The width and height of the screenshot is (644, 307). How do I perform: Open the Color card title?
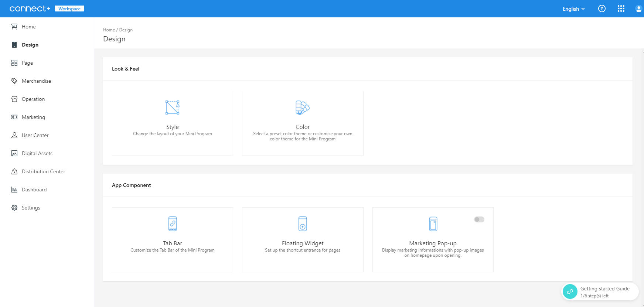(x=303, y=127)
